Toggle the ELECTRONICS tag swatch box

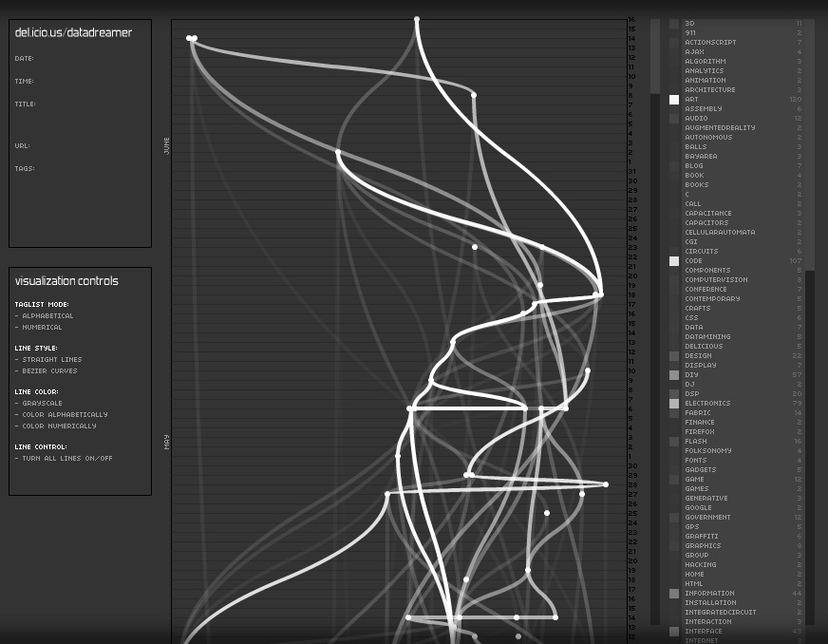pyautogui.click(x=674, y=404)
